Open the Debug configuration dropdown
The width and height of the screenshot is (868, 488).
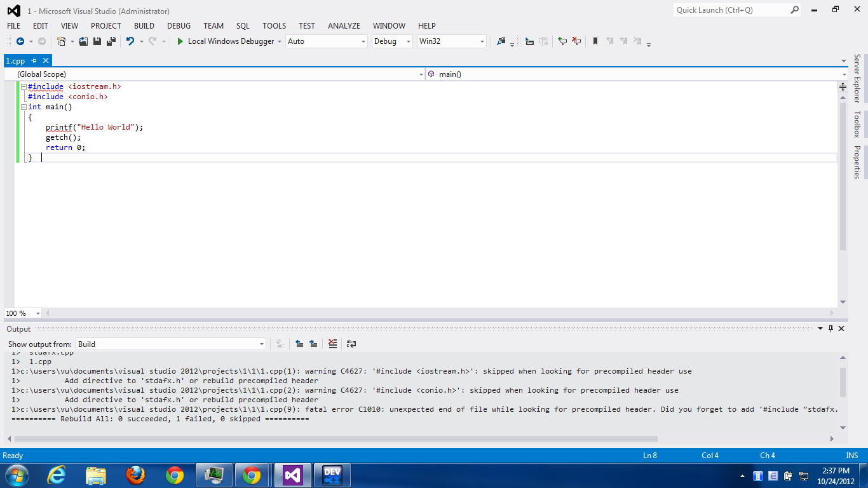click(392, 41)
